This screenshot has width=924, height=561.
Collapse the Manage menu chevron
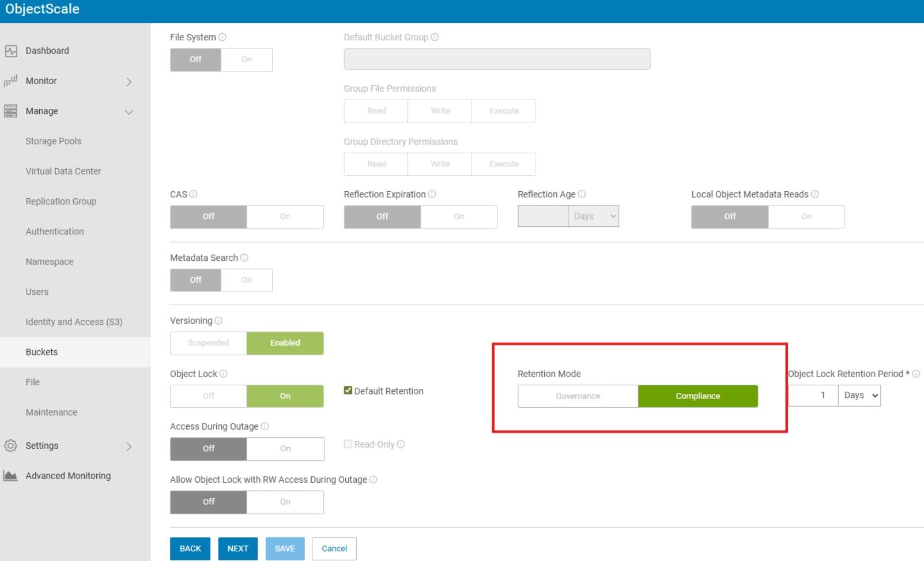point(129,112)
